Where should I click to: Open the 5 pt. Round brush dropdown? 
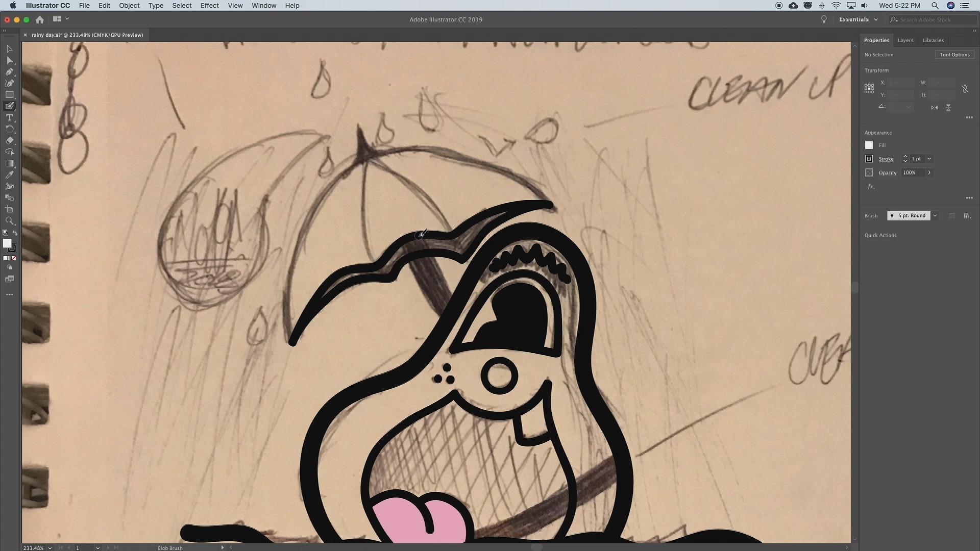(935, 216)
